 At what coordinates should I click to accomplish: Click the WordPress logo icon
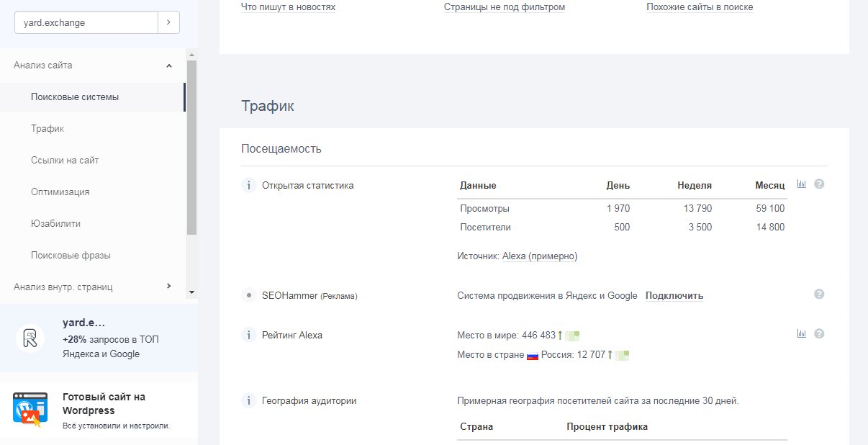(30, 407)
